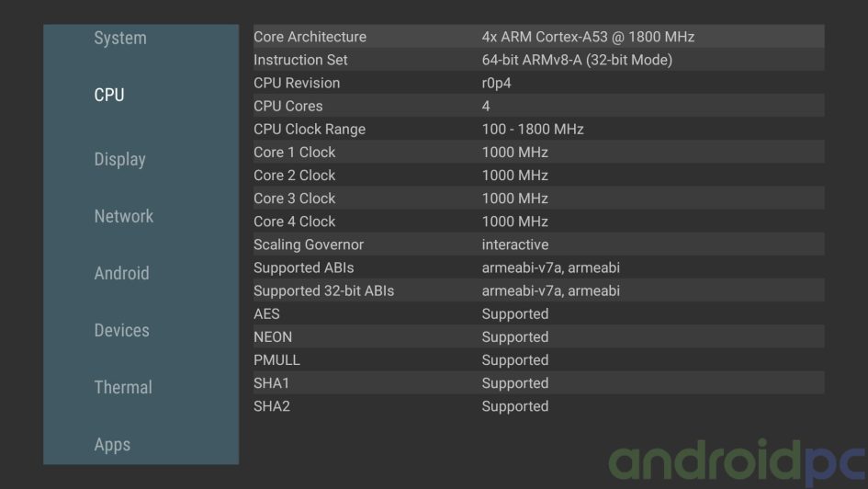
Task: Open the Apps sidebar item
Action: (x=112, y=444)
